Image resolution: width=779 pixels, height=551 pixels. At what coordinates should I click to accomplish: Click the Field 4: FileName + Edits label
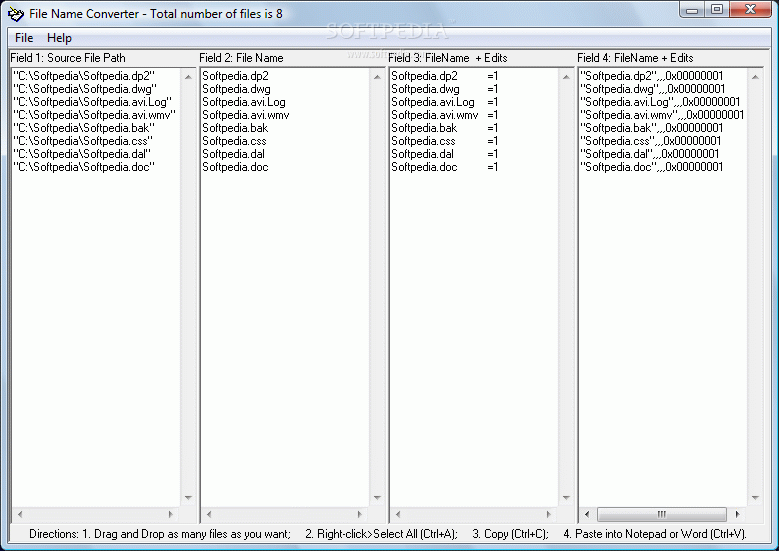click(x=635, y=58)
